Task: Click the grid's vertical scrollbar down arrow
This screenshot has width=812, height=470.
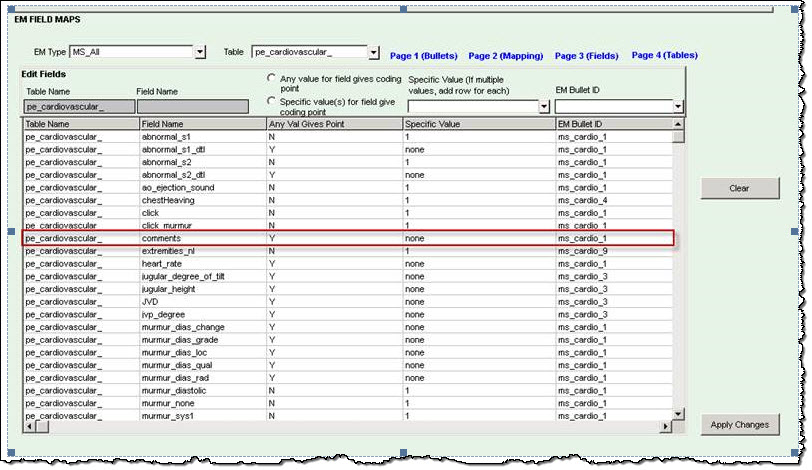Action: point(678,414)
